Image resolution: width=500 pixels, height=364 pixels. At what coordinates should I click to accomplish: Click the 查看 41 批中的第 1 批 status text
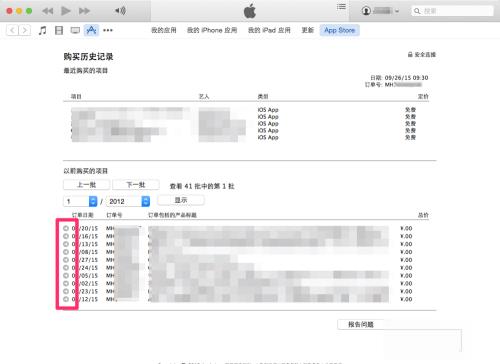[202, 186]
